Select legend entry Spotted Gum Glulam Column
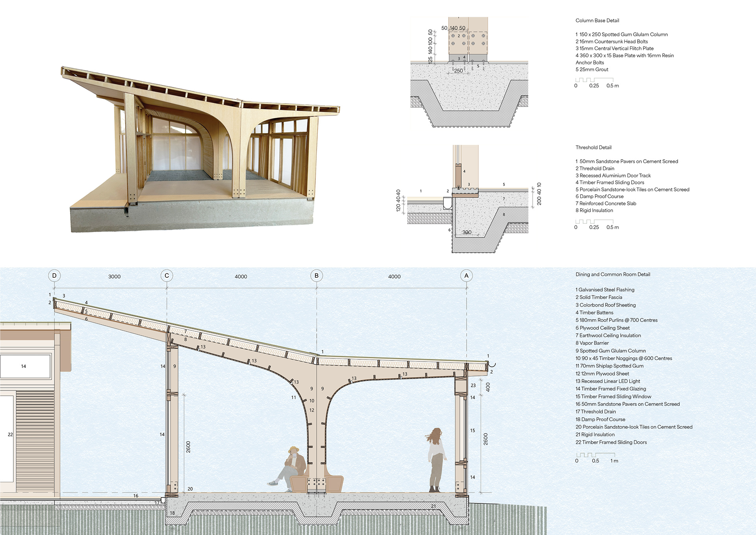Viewport: 756px width, 535px height. point(611,351)
